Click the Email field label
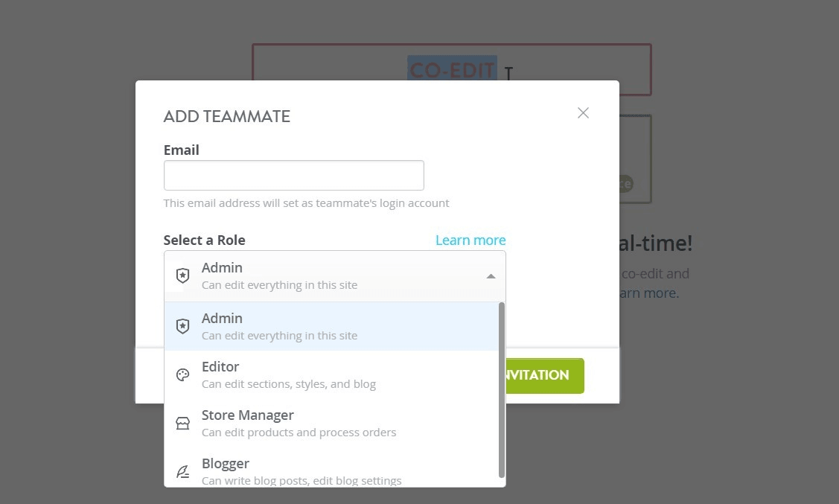 (181, 150)
